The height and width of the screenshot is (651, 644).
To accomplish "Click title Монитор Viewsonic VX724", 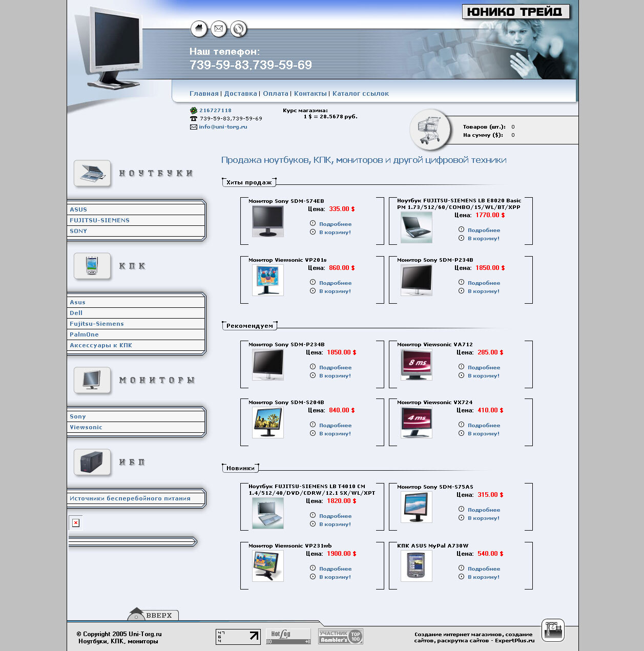I will [x=435, y=403].
